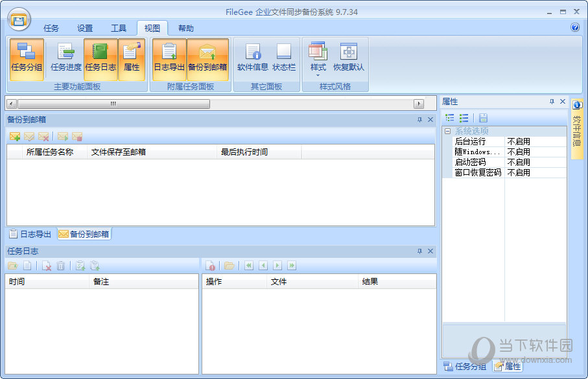Switch to the 备份到邮箱 bottom tab
588x379 pixels.
tap(84, 234)
